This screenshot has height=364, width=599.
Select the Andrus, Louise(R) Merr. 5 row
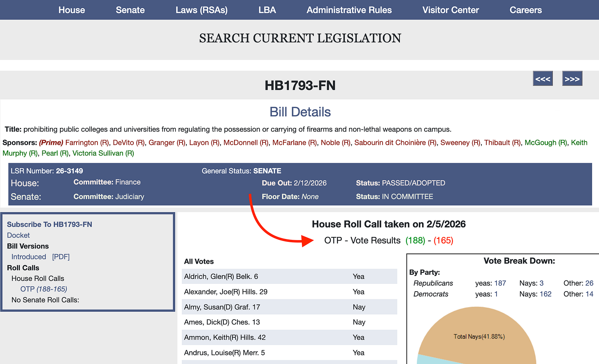[x=289, y=352]
